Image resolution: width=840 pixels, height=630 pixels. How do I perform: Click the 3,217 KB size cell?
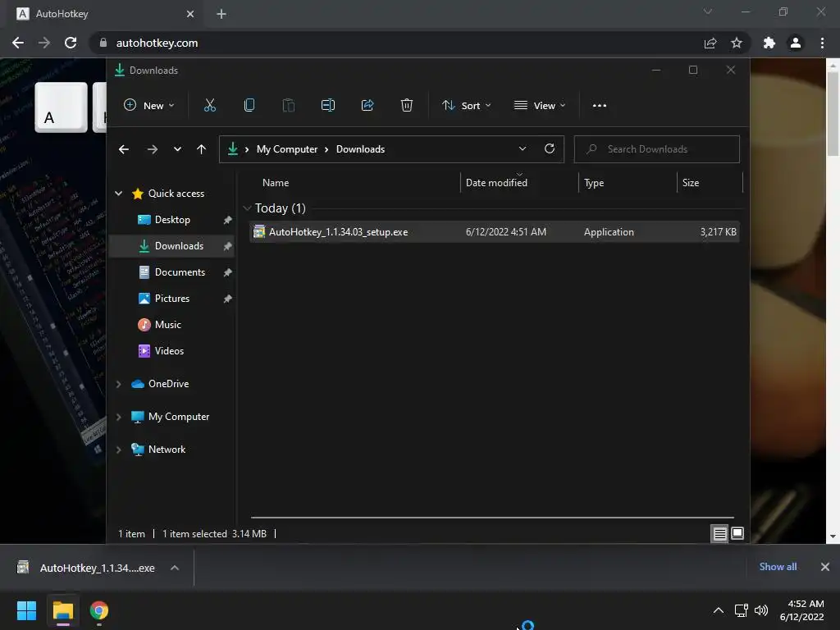tap(718, 232)
